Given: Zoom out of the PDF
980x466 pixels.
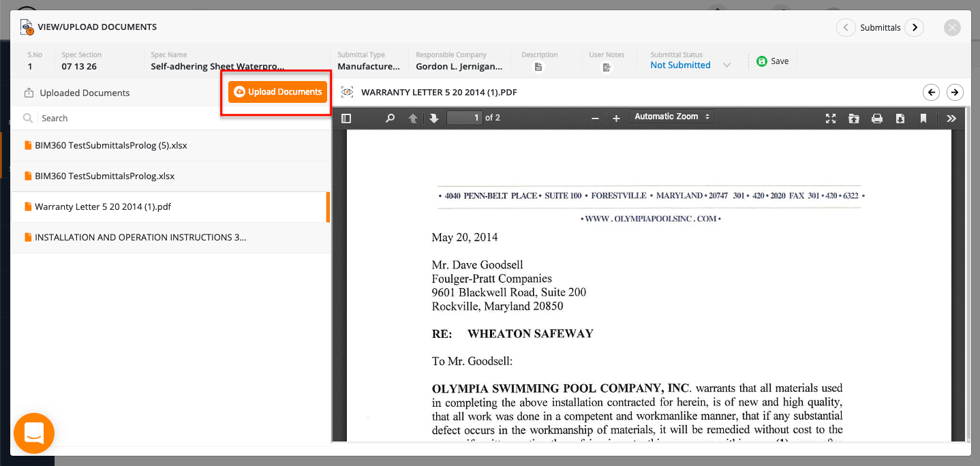Looking at the screenshot, I should pyautogui.click(x=595, y=119).
